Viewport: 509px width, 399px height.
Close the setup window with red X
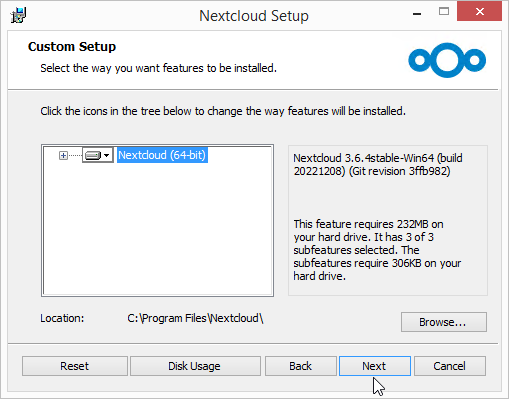(479, 12)
